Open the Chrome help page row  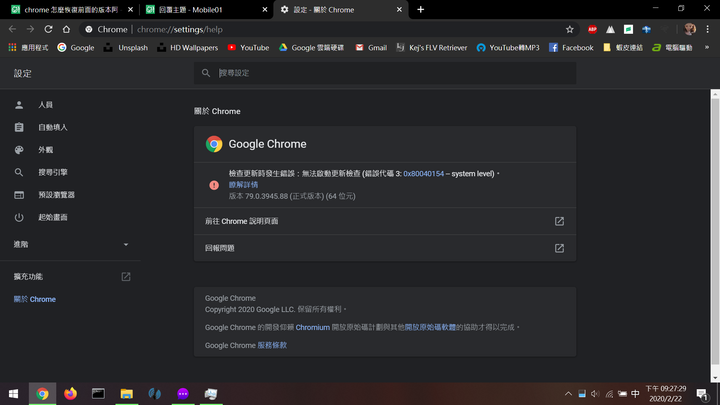coord(385,221)
